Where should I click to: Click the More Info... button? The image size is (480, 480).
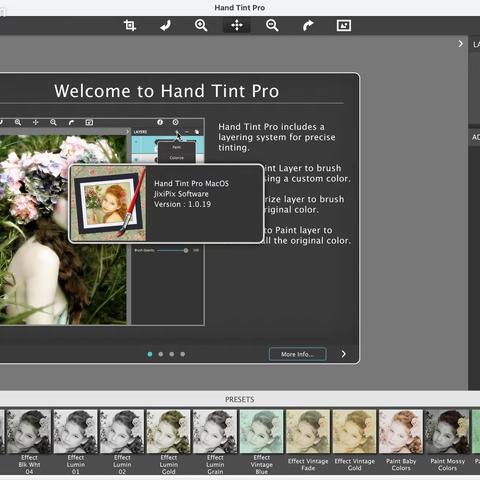tap(297, 354)
